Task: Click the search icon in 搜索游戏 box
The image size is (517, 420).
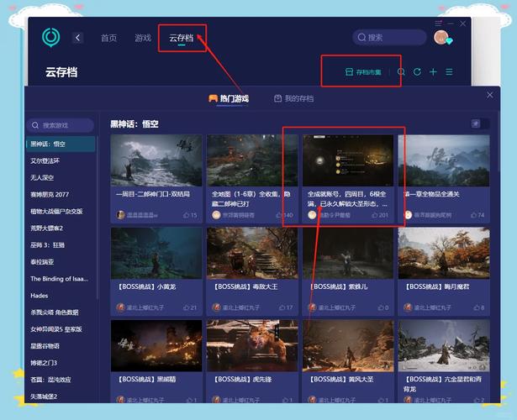Action: [x=35, y=125]
